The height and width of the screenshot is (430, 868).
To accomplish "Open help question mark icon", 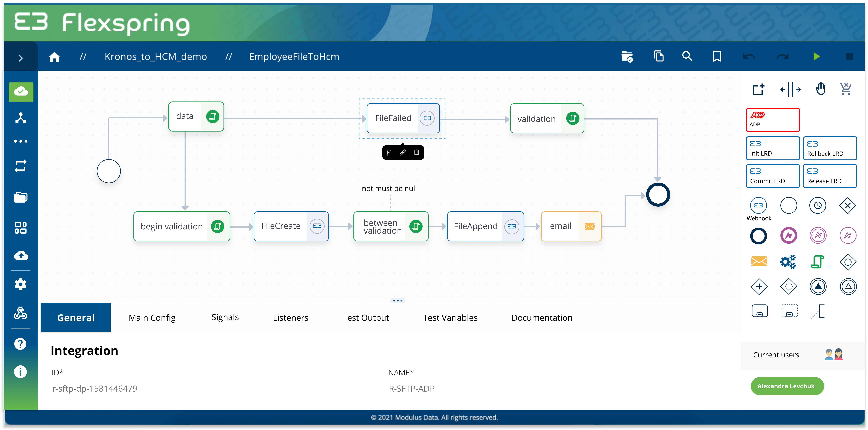I will 20,344.
